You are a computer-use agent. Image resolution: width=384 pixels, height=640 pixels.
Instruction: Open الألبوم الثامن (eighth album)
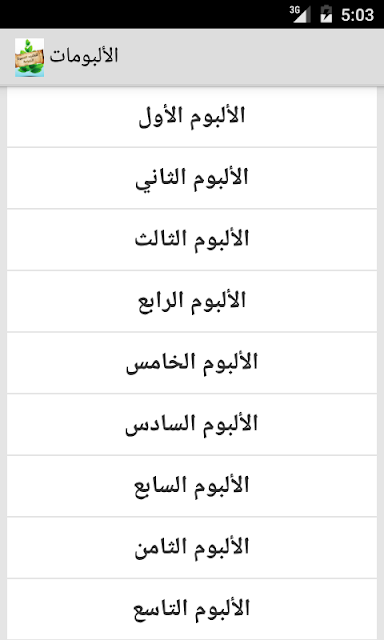(x=192, y=548)
